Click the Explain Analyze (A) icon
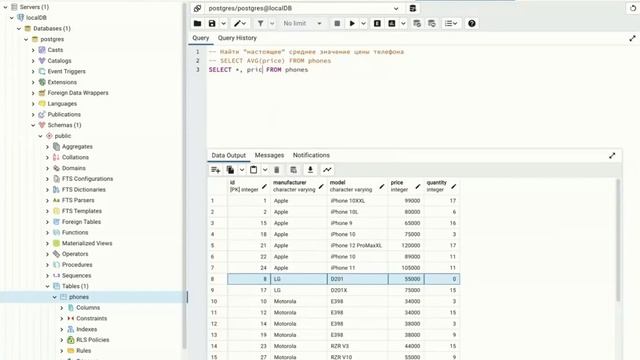Image resolution: width=640 pixels, height=360 pixels. coord(392,24)
